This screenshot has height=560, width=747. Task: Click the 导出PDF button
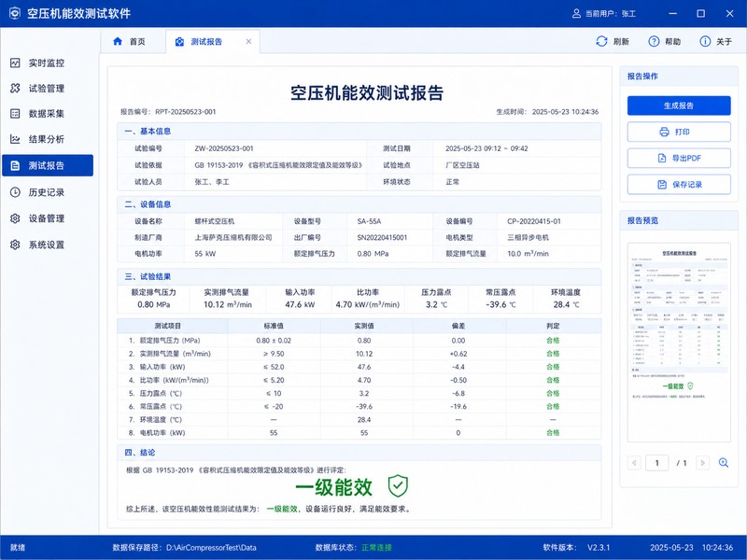click(679, 158)
